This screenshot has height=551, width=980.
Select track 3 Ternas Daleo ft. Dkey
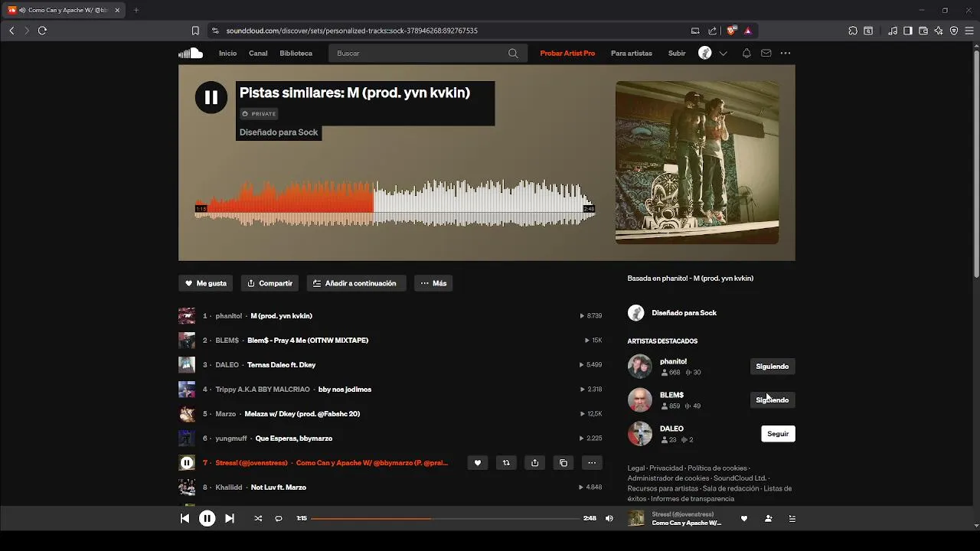(281, 365)
